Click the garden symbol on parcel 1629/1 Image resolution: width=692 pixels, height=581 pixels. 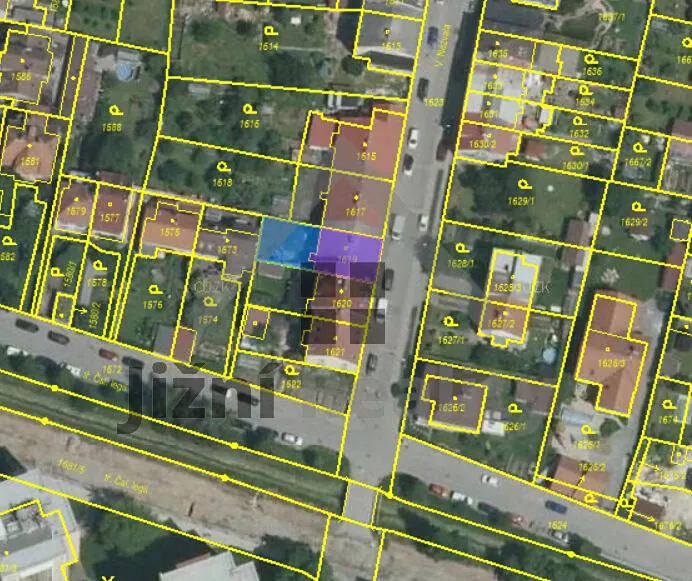tap(524, 183)
